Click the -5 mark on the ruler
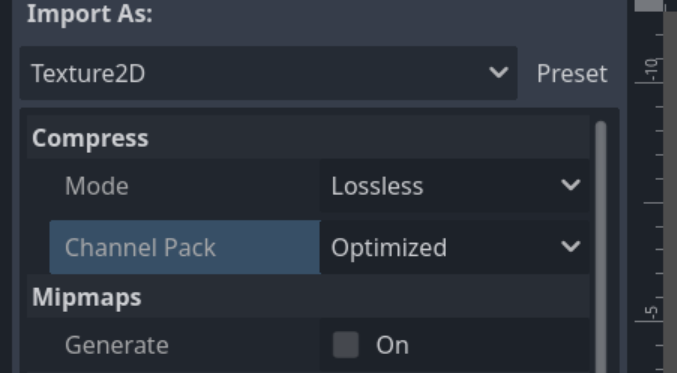677x373 pixels. click(652, 313)
